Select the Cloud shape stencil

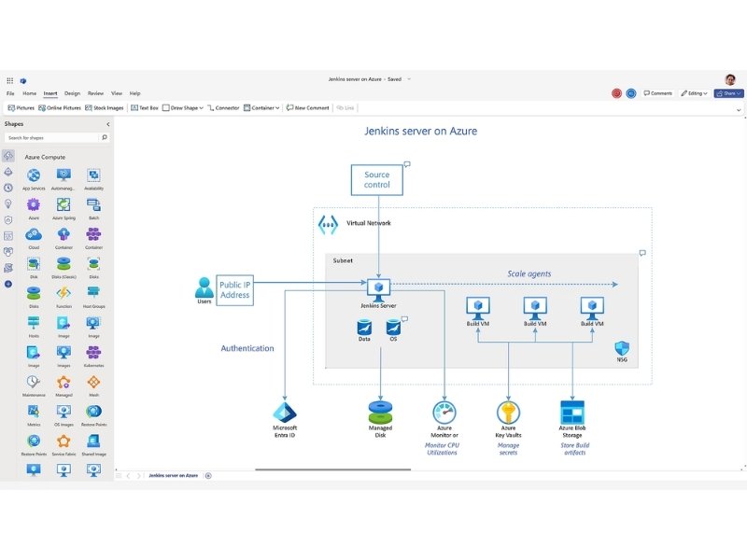pos(34,238)
